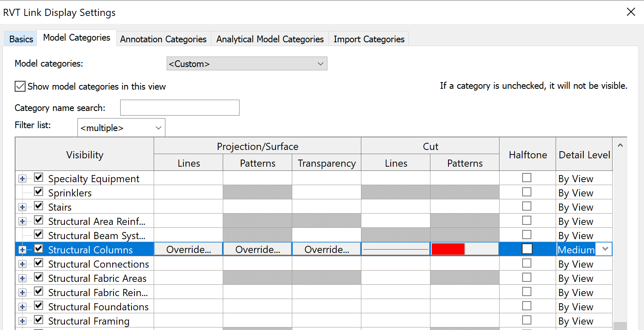Image resolution: width=644 pixels, height=330 pixels.
Task: Enable Halftone for Sprinklers row
Action: point(527,192)
